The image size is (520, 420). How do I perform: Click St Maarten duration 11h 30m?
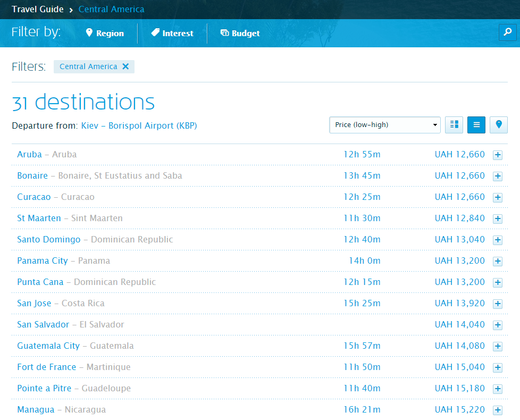362,218
